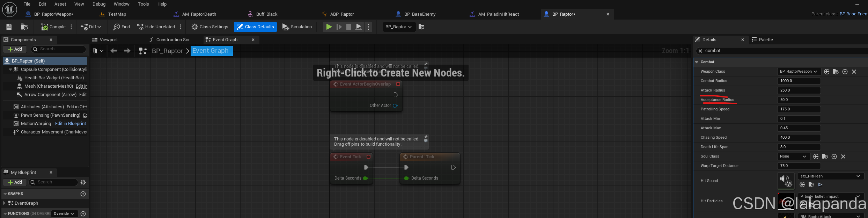The width and height of the screenshot is (868, 218).
Task: Collapse the Capsule Component tree node
Action: (10, 70)
